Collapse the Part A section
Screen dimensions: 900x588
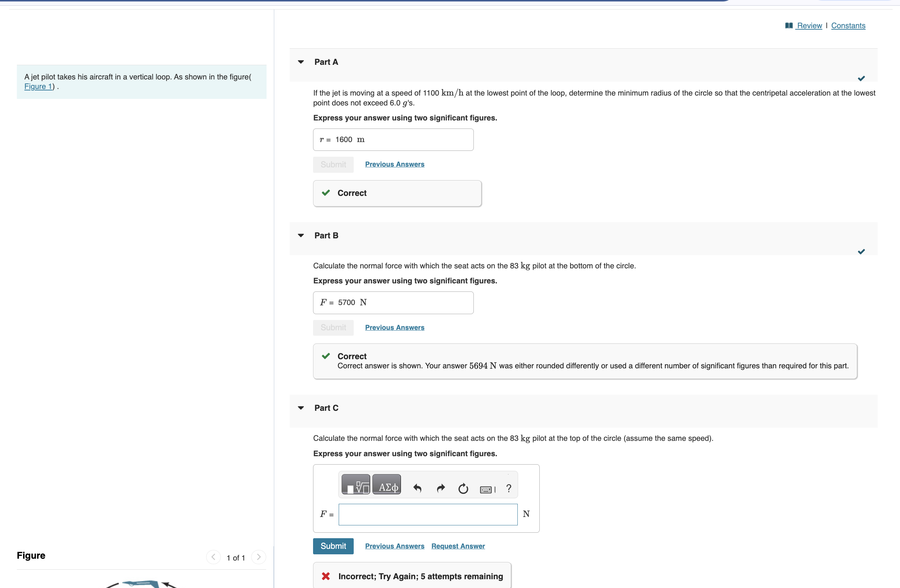[x=301, y=62]
